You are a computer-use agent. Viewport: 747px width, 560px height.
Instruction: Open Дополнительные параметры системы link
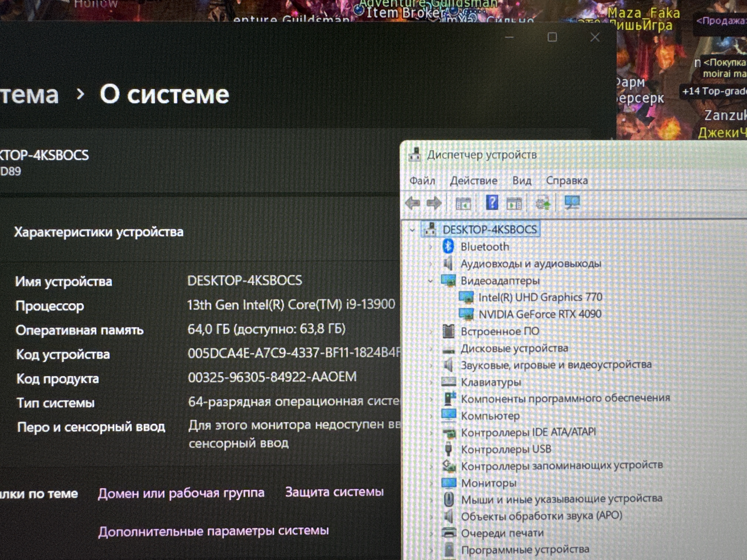coord(213,531)
